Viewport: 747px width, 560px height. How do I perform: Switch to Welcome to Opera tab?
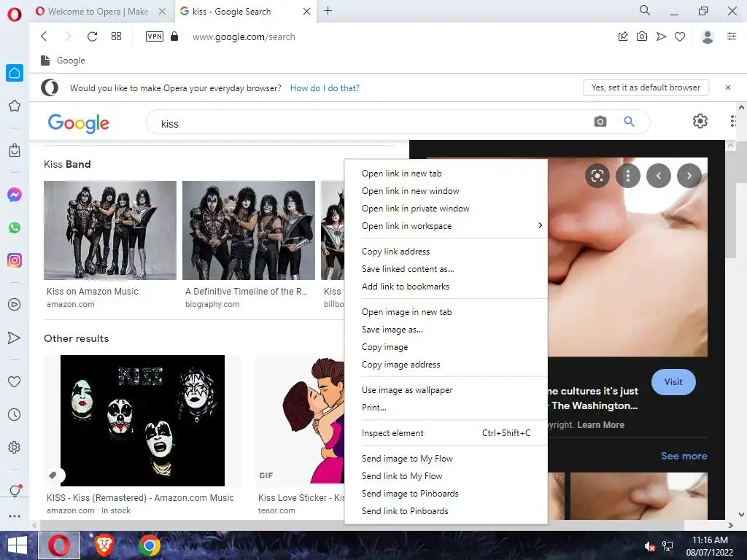point(98,12)
